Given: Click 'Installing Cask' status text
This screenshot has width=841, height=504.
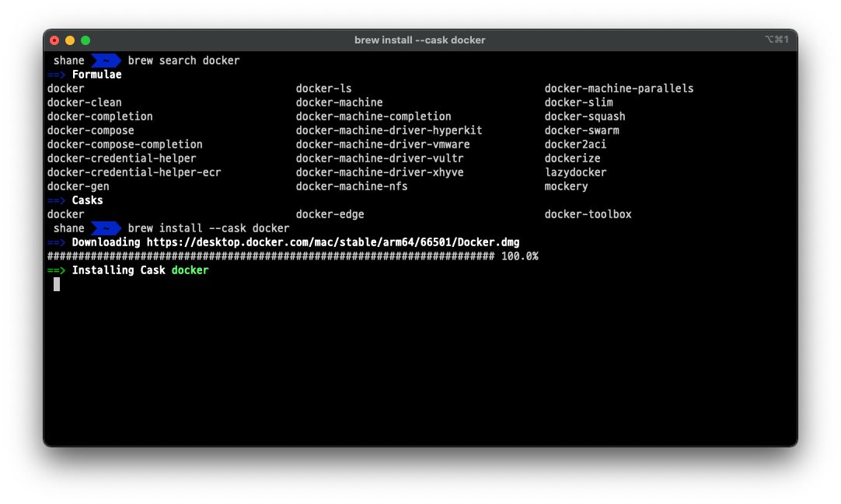Looking at the screenshot, I should click(119, 270).
